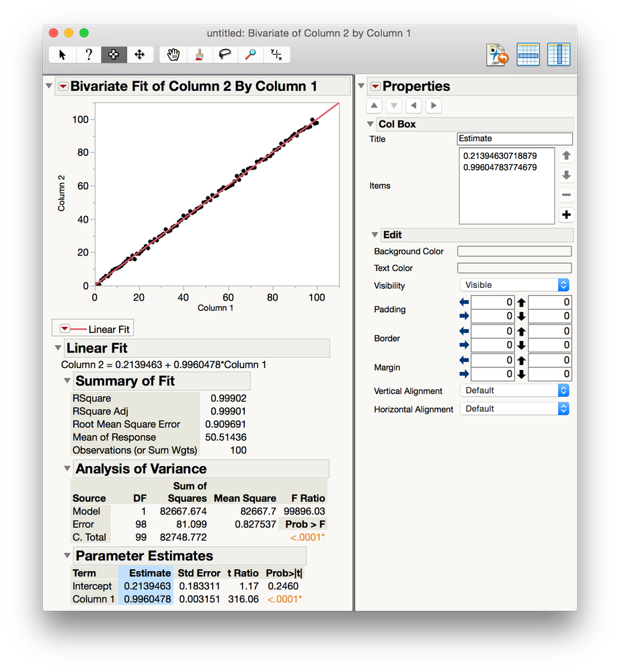Click the Padding top value field
The image size is (620, 672).
point(550,302)
